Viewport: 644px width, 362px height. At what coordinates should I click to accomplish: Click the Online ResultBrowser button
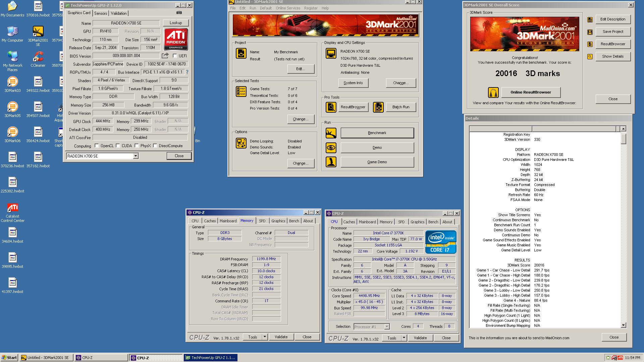[531, 93]
